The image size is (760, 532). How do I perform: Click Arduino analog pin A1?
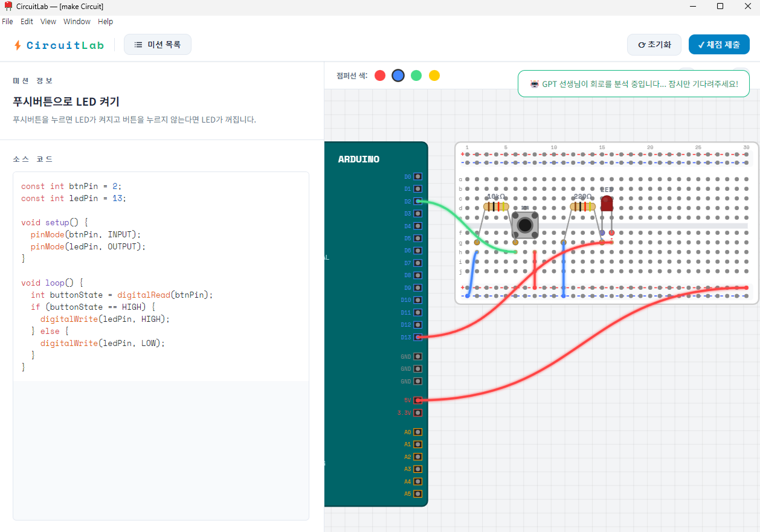pos(417,444)
